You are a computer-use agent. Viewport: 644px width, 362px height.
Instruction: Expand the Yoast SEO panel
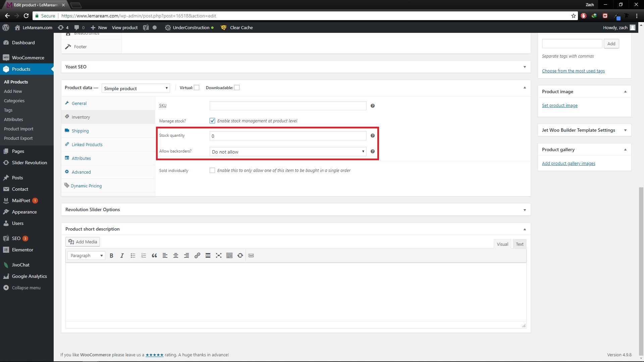pyautogui.click(x=525, y=67)
